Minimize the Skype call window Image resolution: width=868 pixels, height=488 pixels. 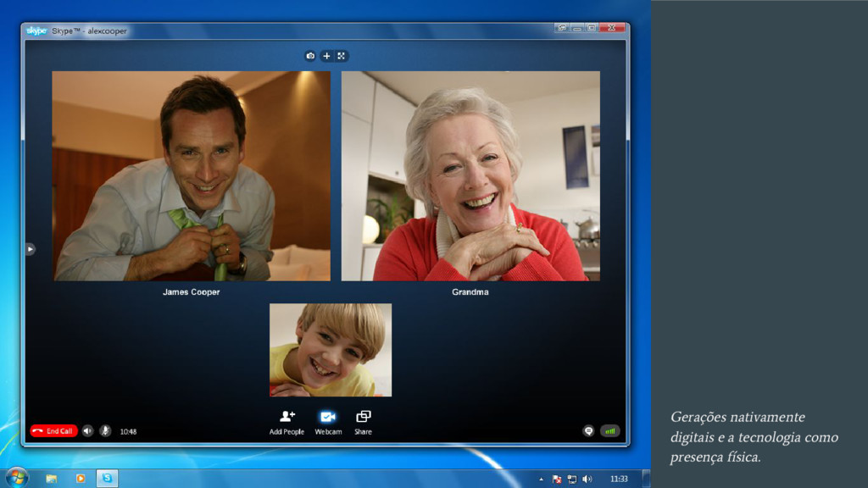(x=576, y=28)
